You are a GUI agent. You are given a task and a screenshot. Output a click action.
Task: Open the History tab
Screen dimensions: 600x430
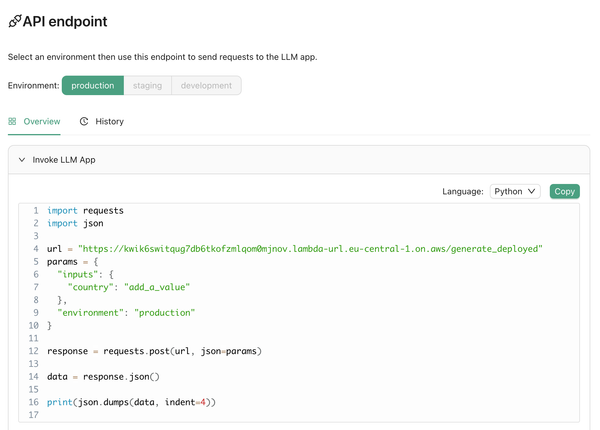(109, 121)
